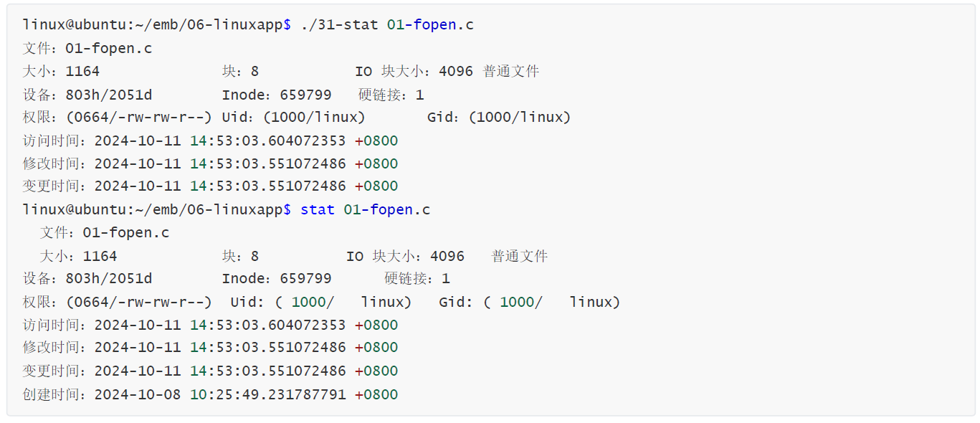980x423 pixels.
Task: Click first 访问时间 timestamp line
Action: coord(211,141)
